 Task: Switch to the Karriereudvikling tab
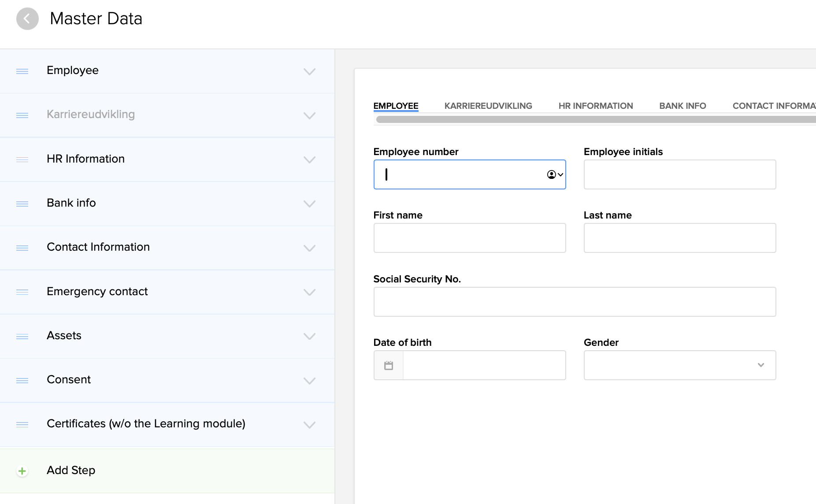point(488,106)
